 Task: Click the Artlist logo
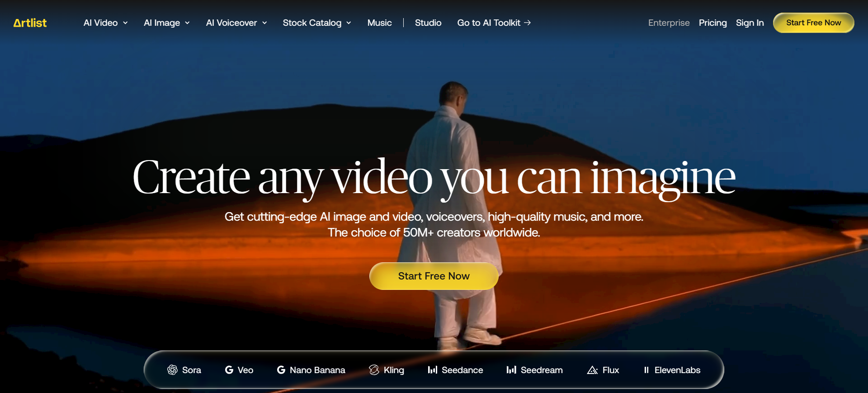[30, 23]
